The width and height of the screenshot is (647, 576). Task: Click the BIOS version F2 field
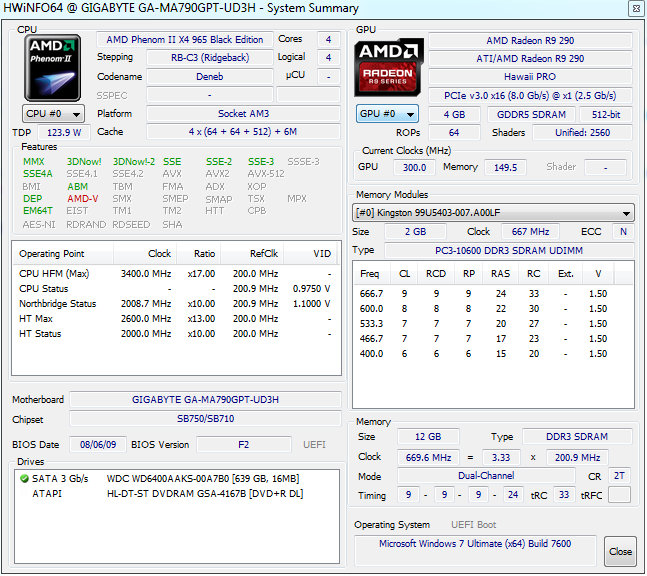(x=243, y=445)
